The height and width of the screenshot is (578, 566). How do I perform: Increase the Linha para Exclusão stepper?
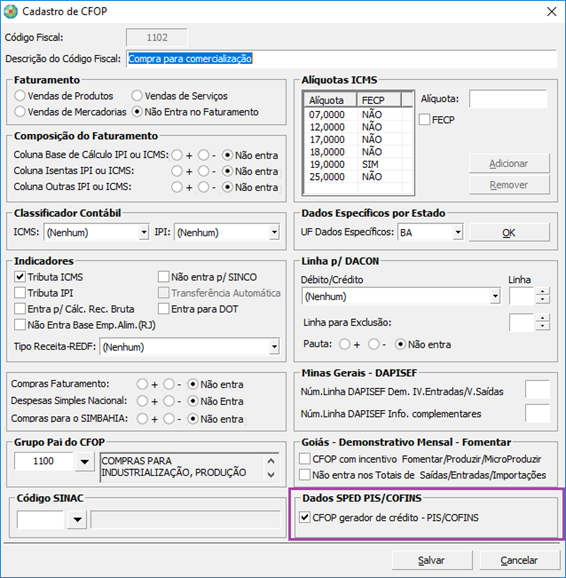tap(542, 318)
